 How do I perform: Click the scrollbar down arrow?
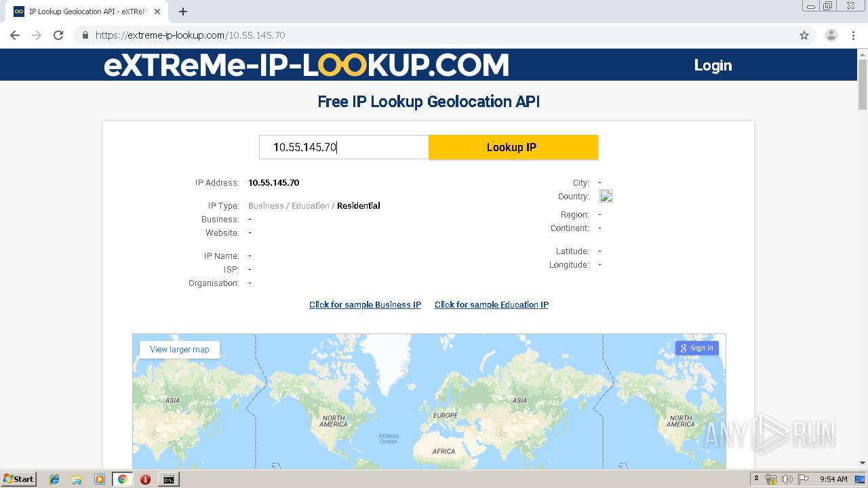coord(863,463)
